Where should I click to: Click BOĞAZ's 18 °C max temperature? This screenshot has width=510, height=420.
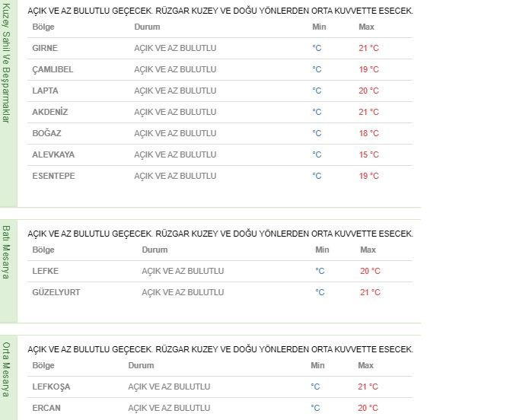point(368,133)
